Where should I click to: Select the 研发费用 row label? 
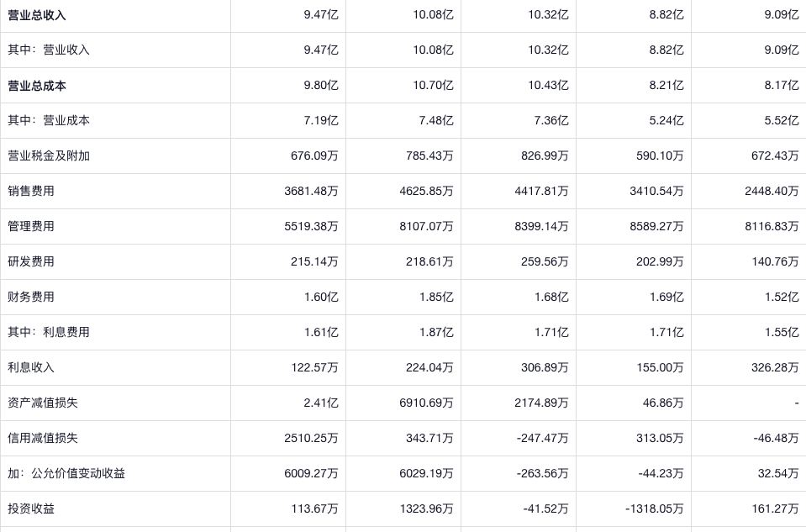click(31, 261)
